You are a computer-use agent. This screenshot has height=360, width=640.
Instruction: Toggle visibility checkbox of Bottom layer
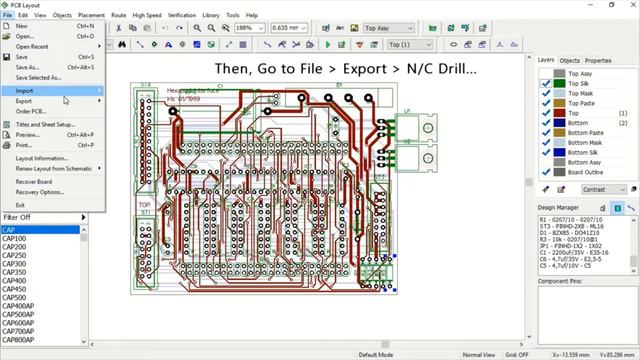click(x=546, y=123)
